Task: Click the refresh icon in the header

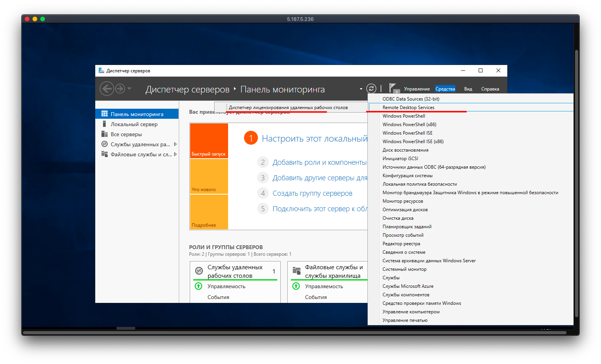Action: (x=371, y=89)
